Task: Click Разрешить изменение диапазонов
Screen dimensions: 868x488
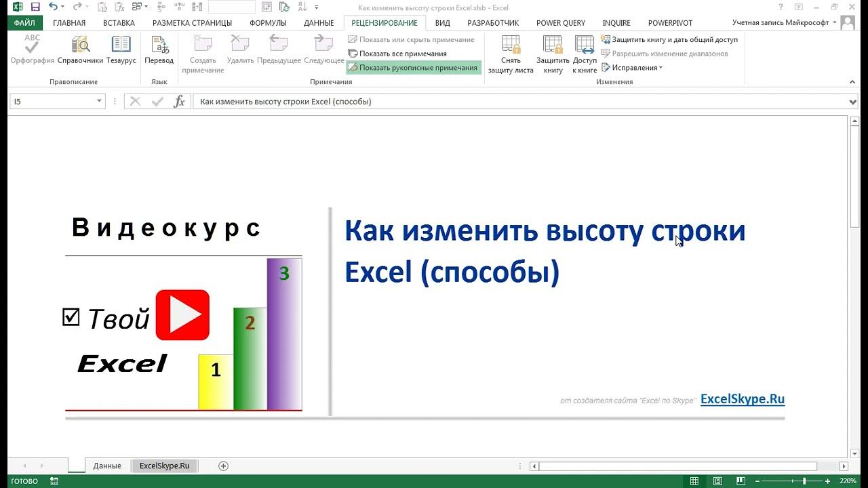Action: point(665,54)
